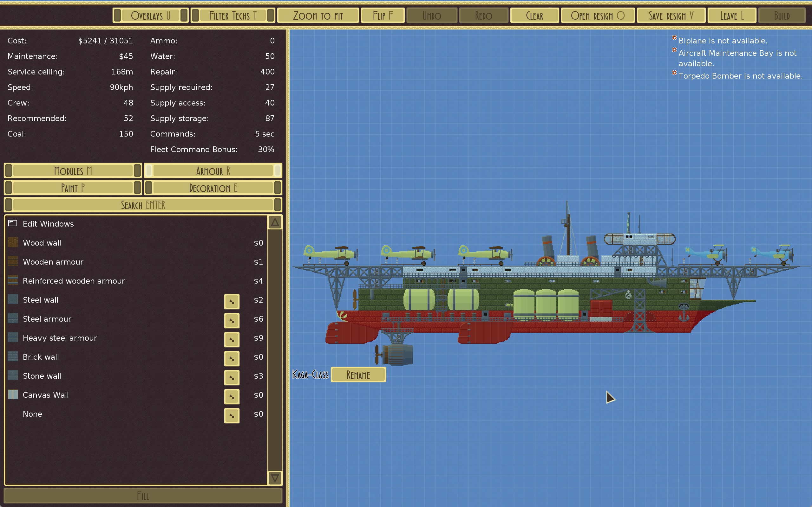This screenshot has height=507, width=812.
Task: Open the Decoration tab
Action: [x=213, y=188]
